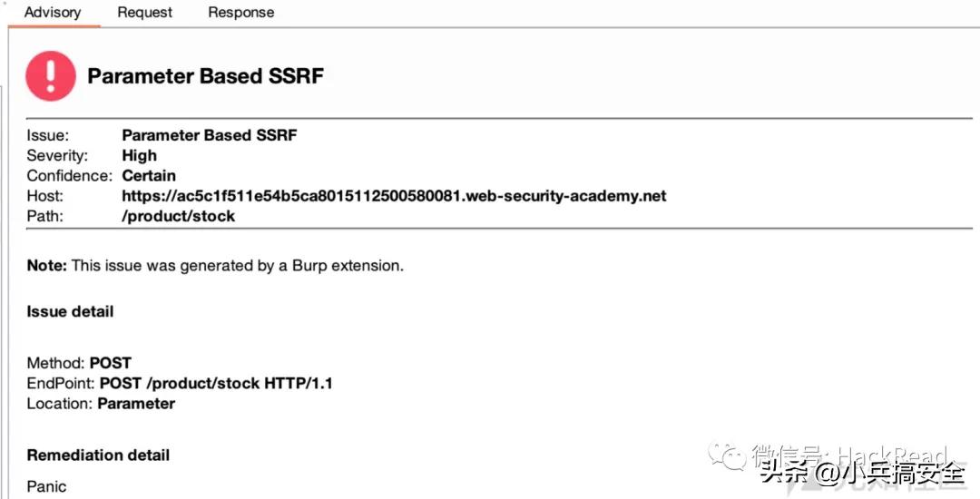The height and width of the screenshot is (499, 980).
Task: Click the Panic remediation text
Action: pos(46,486)
